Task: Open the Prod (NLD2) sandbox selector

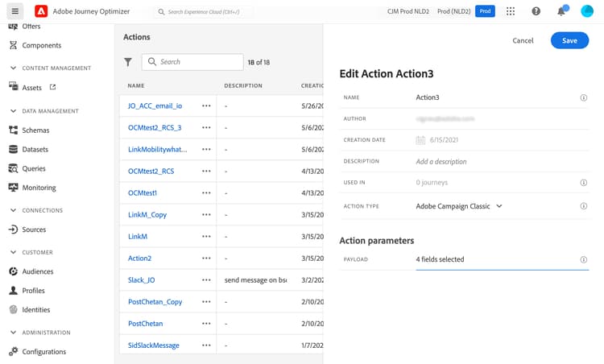Action: pos(453,11)
